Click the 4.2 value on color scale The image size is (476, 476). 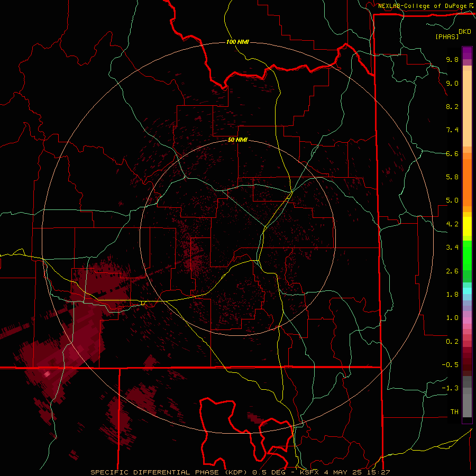[x=452, y=224]
